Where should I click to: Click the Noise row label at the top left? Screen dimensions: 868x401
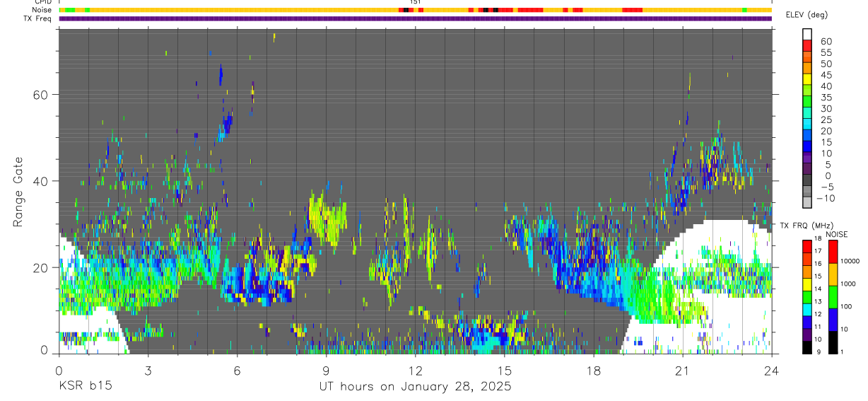click(42, 10)
